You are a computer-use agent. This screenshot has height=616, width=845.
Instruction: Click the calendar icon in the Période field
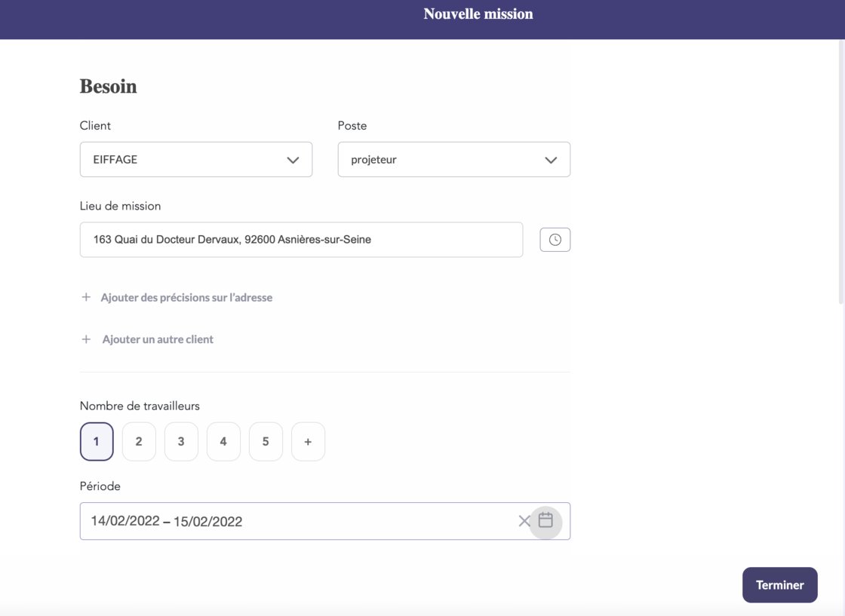pyautogui.click(x=545, y=521)
